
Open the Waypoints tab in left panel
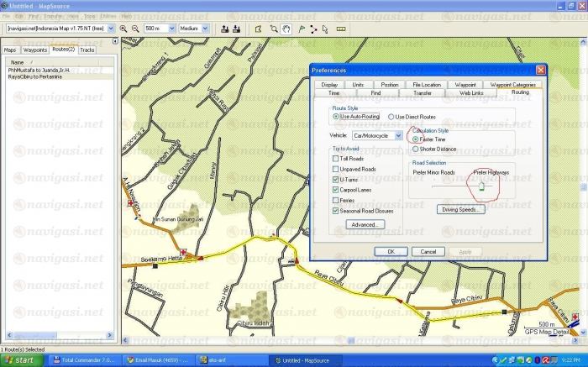pos(35,50)
